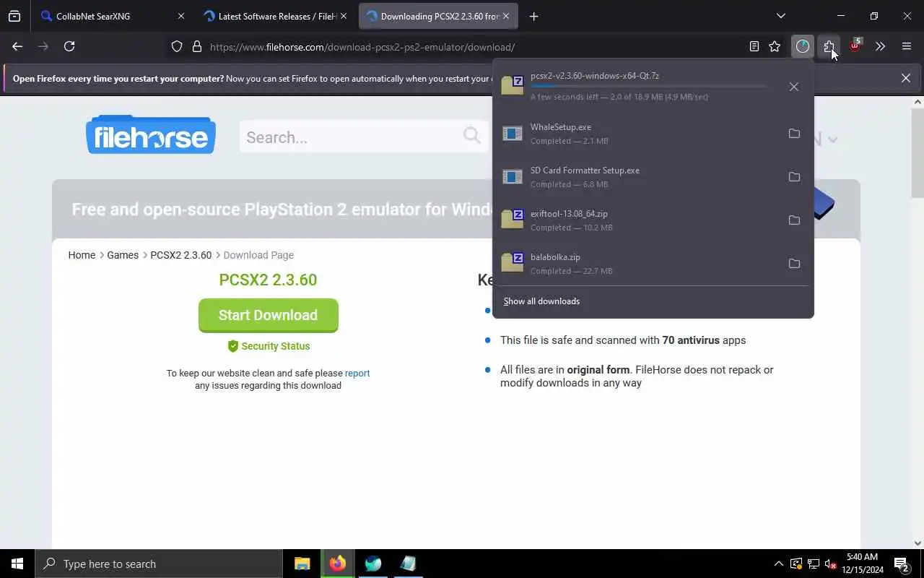The image size is (924, 578).
Task: Click the Start Download button
Action: pos(268,315)
